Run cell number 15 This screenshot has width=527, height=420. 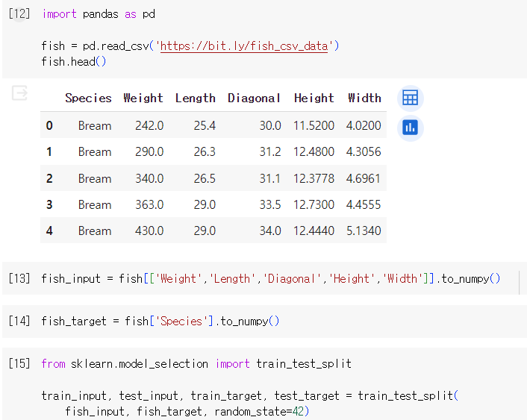(19, 363)
